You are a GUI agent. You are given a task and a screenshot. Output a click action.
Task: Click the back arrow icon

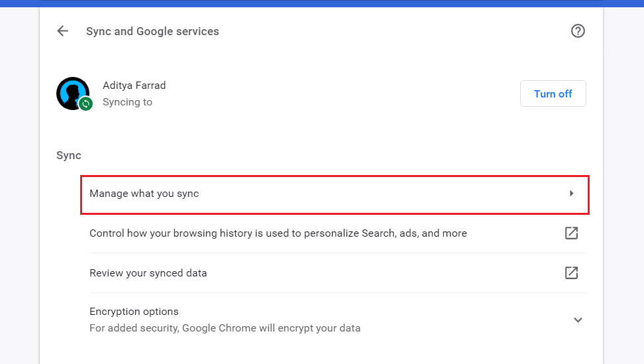63,31
